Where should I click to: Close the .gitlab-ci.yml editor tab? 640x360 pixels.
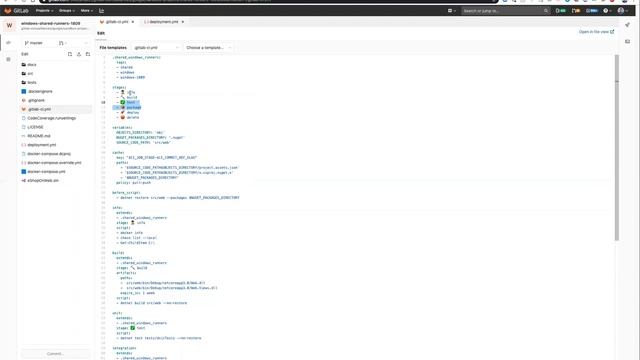click(x=133, y=22)
